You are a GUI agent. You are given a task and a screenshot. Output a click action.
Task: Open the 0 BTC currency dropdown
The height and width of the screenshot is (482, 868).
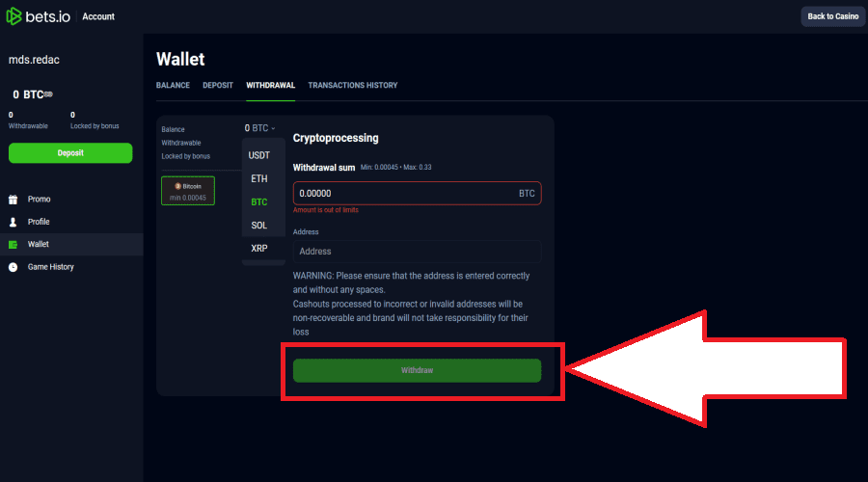259,128
